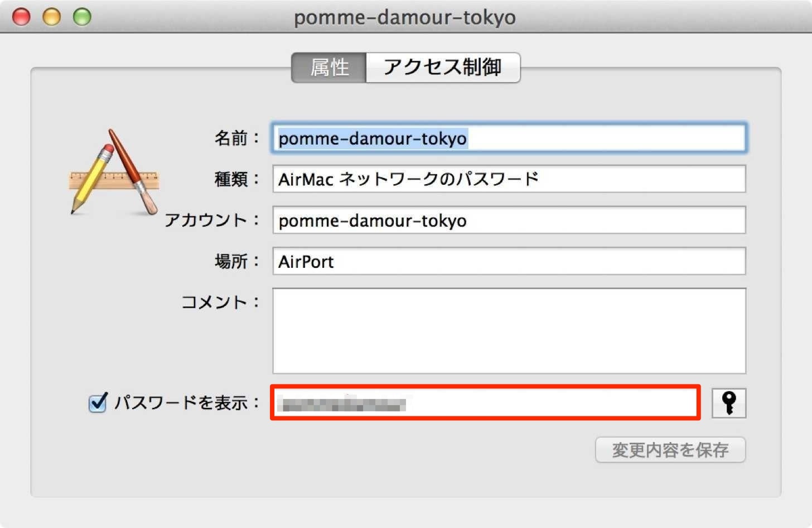Uncheck the パスワードを表示 checkbox
This screenshot has width=812, height=528.
pos(98,402)
